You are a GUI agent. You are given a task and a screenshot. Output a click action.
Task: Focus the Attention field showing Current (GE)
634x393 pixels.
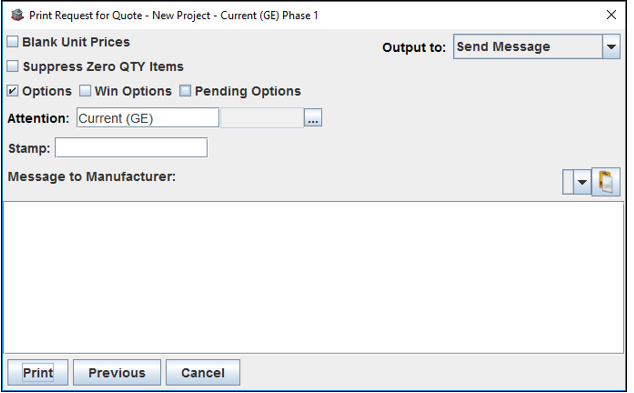click(148, 118)
